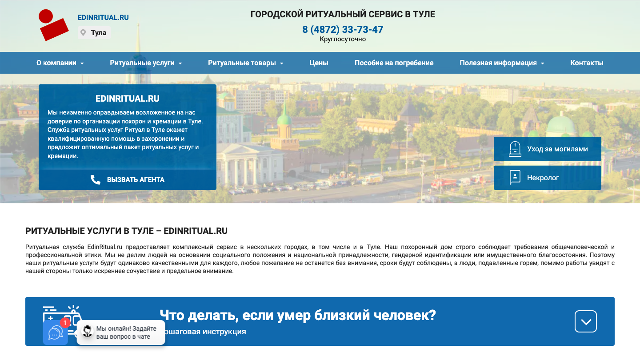Viewport: 640px width, 364px height.
Task: Open the Уход за могилами button
Action: [548, 149]
